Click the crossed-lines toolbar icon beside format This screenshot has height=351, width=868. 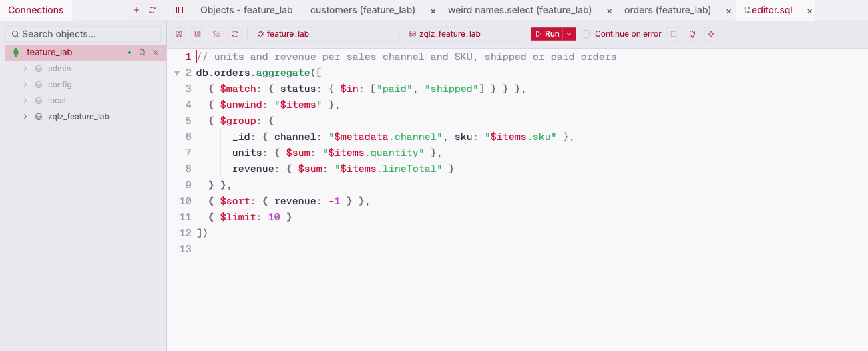click(216, 34)
